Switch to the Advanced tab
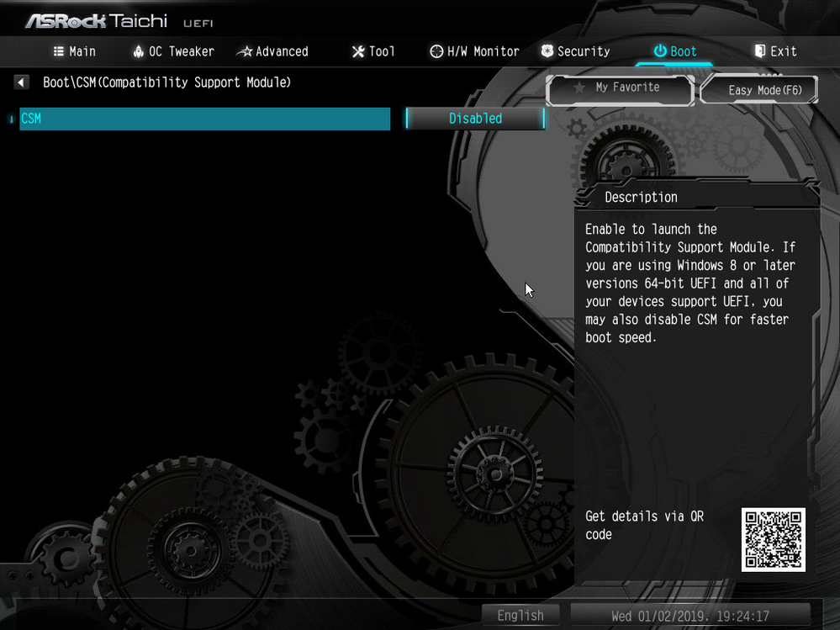 point(272,51)
